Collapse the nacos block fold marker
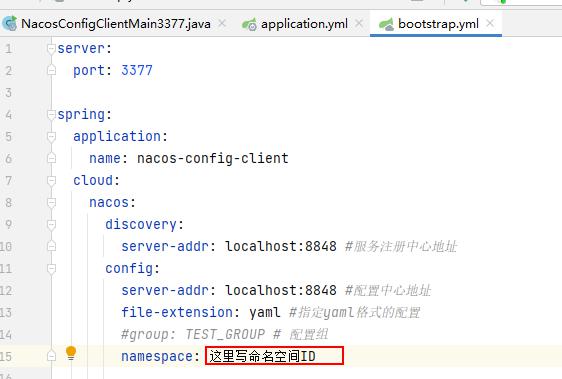 51,203
